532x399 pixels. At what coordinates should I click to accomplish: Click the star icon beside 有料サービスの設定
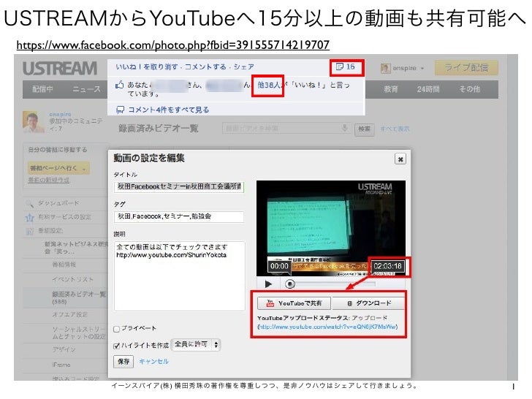(x=29, y=218)
